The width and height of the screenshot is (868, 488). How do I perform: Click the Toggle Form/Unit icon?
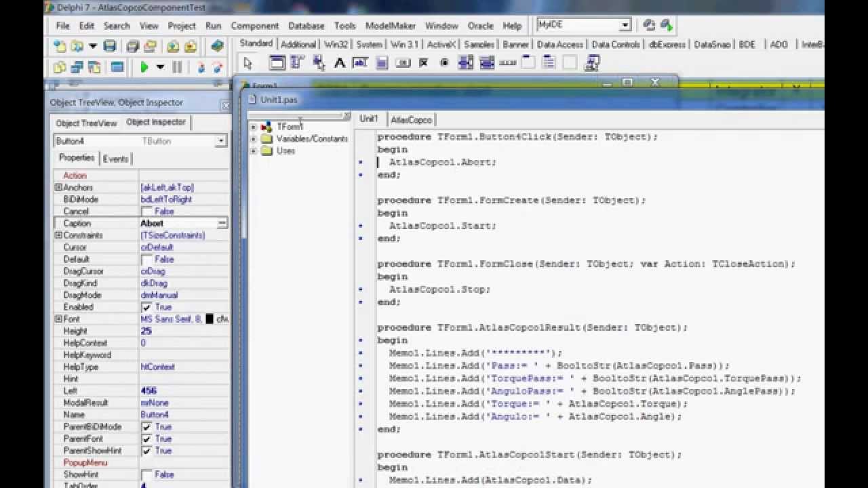[x=94, y=67]
